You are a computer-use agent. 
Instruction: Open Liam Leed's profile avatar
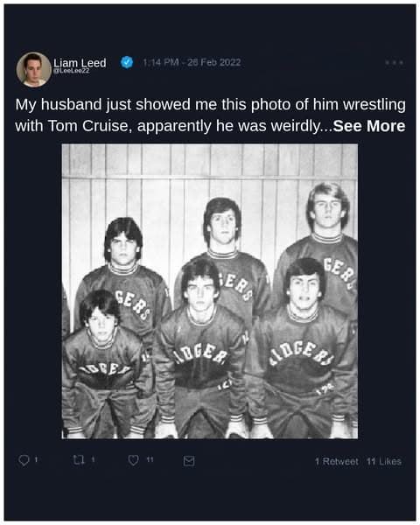33,69
